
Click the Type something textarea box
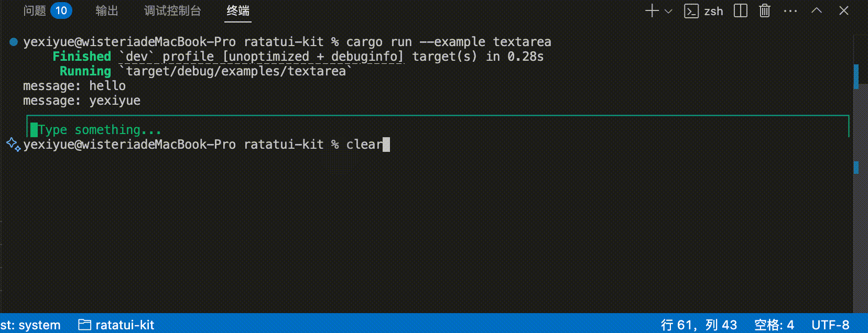[x=210, y=126]
